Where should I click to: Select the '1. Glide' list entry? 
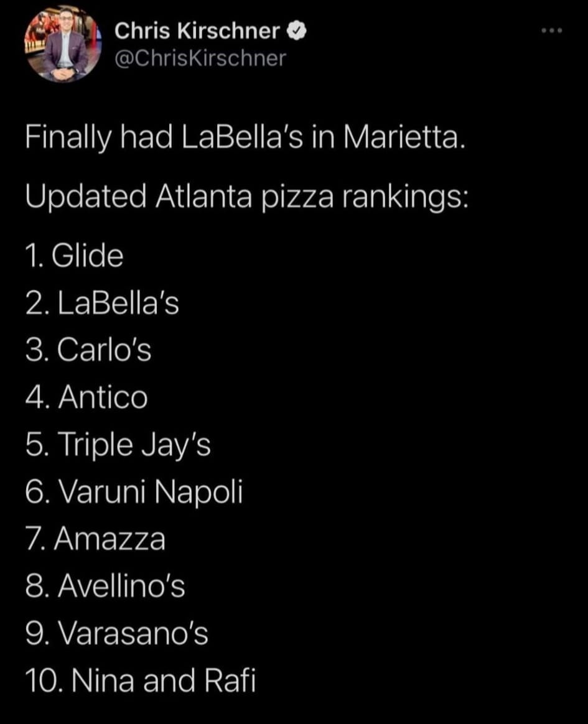(75, 256)
